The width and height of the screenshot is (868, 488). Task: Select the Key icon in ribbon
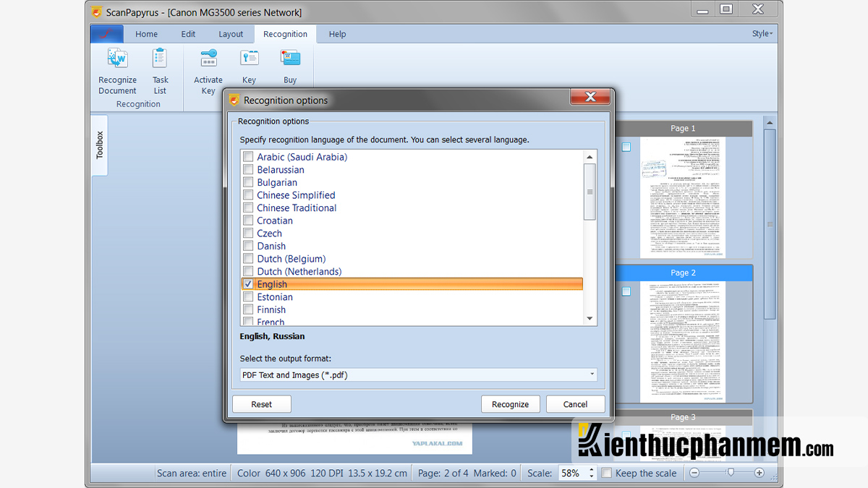(250, 58)
